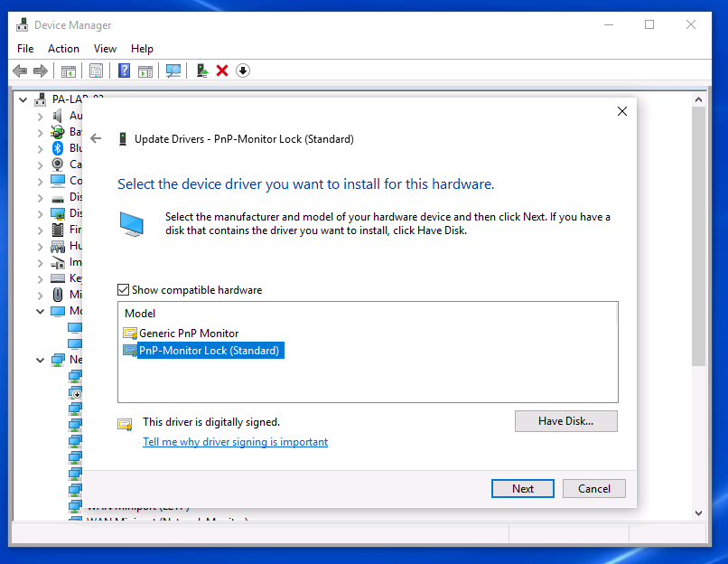Click the Scan for hardware changes toolbar icon

173,70
